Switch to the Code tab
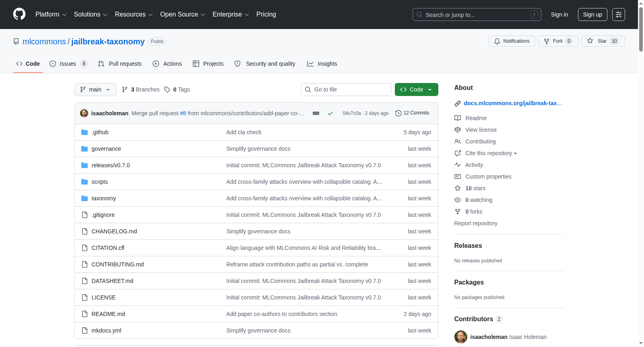This screenshot has height=347, width=644. [x=28, y=64]
